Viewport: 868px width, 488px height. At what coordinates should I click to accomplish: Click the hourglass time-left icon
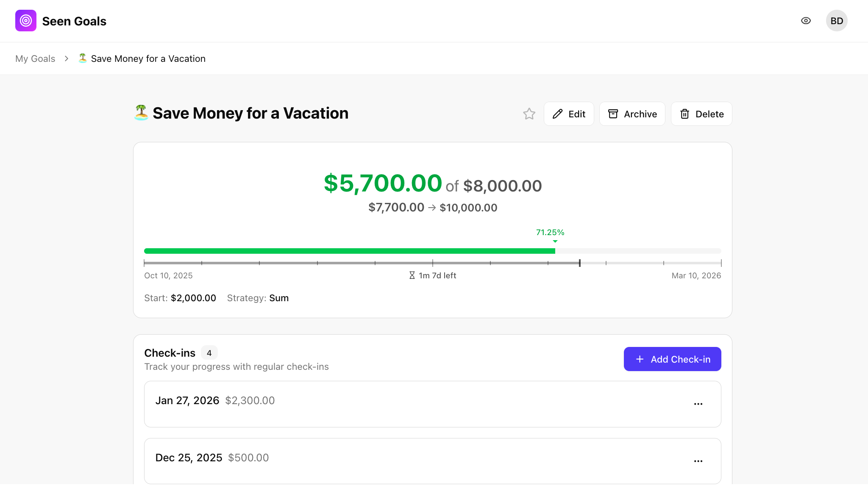pos(412,275)
